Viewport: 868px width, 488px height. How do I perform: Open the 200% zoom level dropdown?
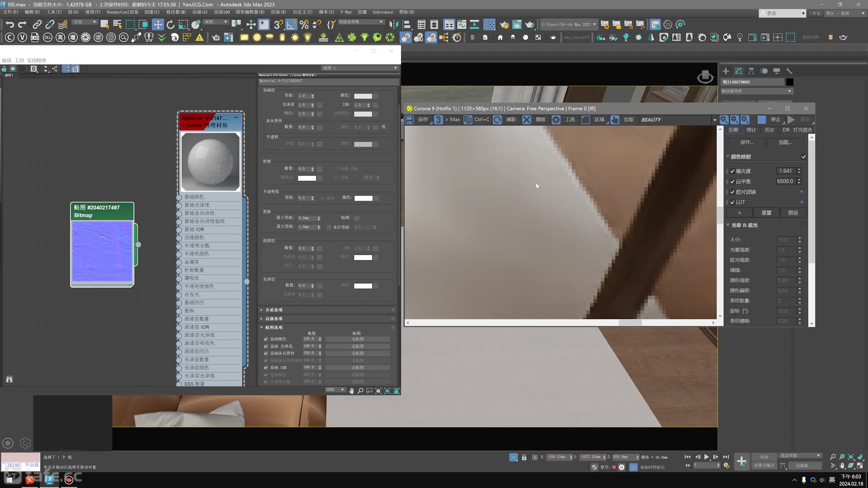coord(335,390)
